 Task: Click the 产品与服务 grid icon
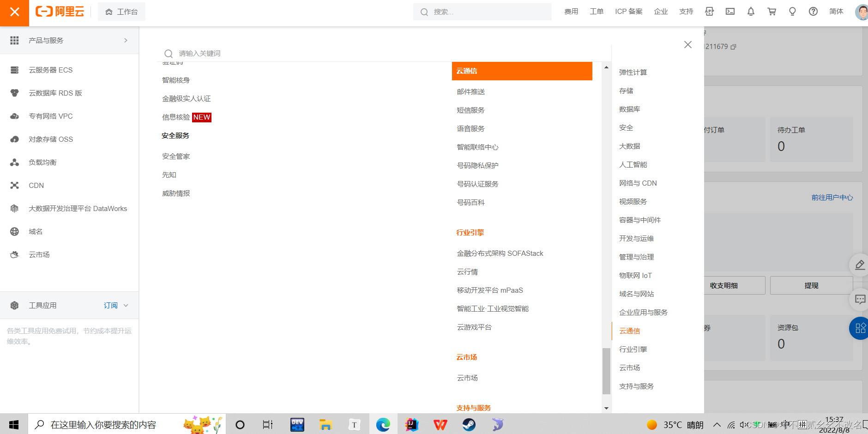pyautogui.click(x=14, y=41)
